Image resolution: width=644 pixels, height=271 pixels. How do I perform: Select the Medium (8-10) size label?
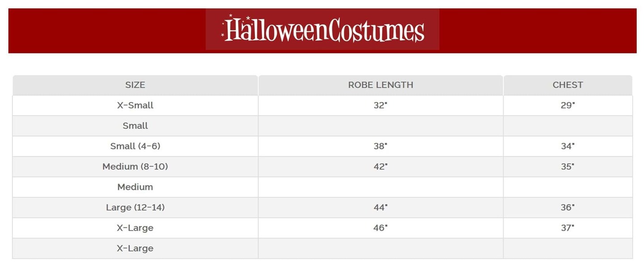point(135,167)
